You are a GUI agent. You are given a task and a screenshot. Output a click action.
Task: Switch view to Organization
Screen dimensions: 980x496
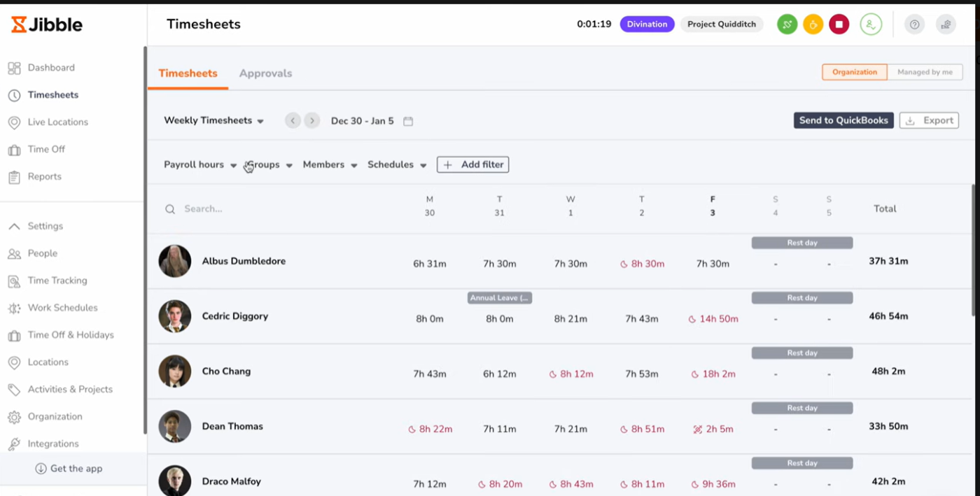(x=854, y=72)
